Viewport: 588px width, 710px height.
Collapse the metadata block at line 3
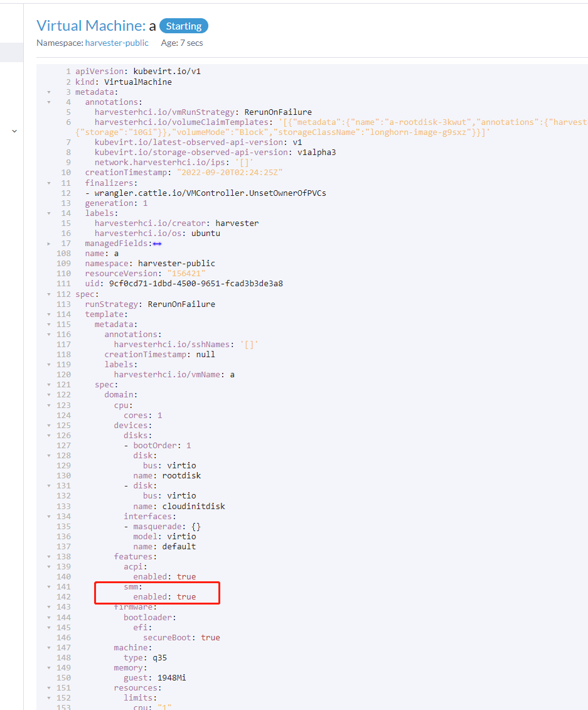tap(49, 92)
